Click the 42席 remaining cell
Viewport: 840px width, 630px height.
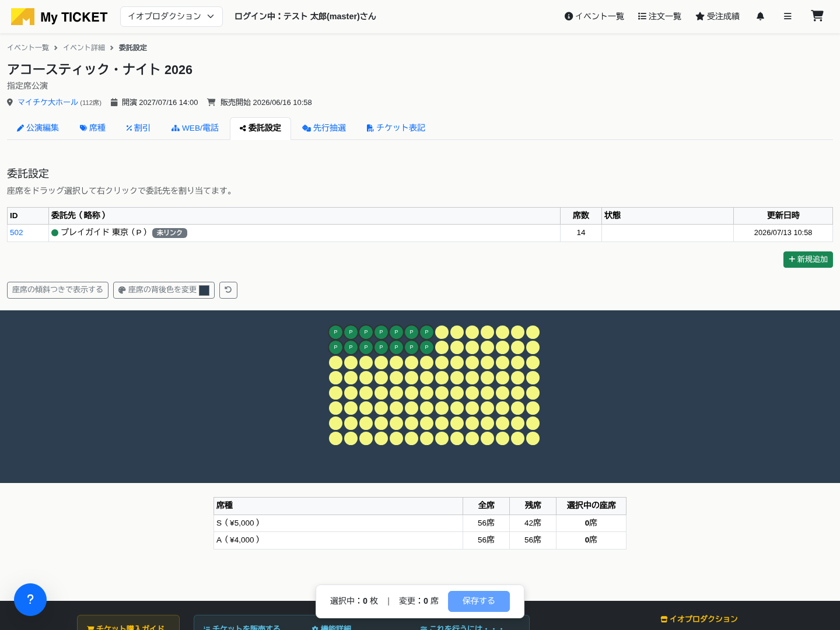coord(533,523)
